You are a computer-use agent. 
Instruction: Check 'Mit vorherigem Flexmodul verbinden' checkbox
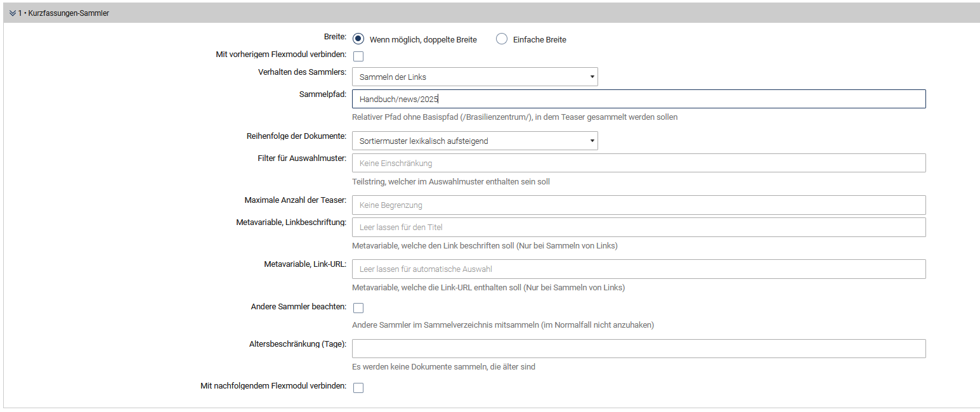[358, 56]
